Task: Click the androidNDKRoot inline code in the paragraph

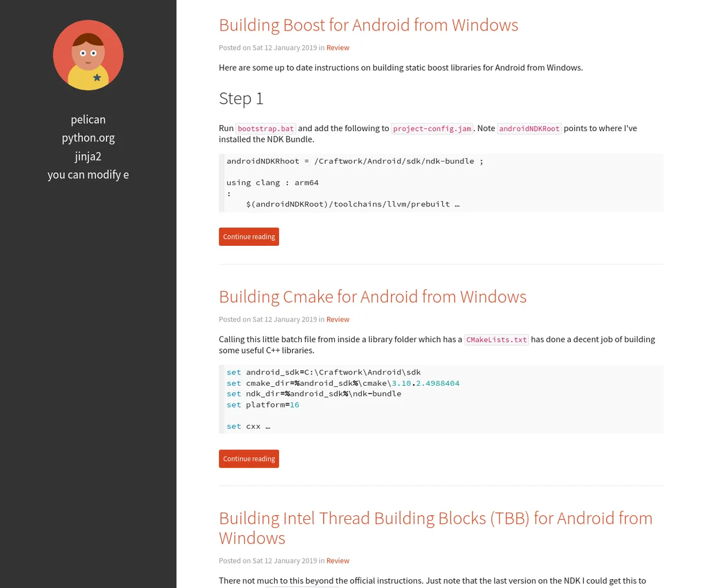Action: coord(529,129)
